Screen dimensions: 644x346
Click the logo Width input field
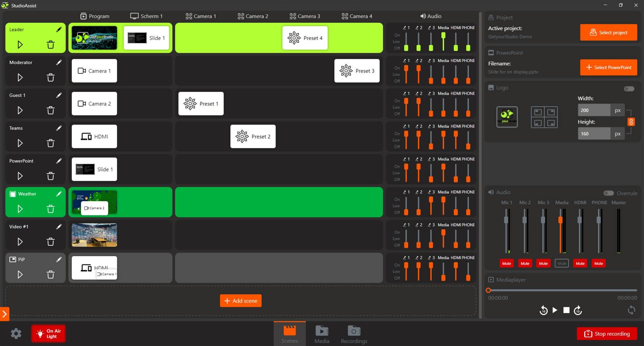(x=594, y=110)
